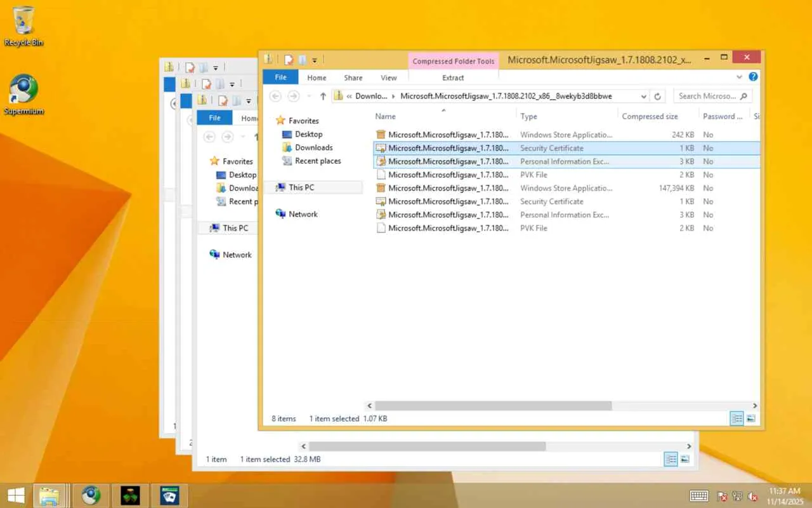This screenshot has height=508, width=812.
Task: Click the File Explorer taskbar icon
Action: [x=50, y=495]
